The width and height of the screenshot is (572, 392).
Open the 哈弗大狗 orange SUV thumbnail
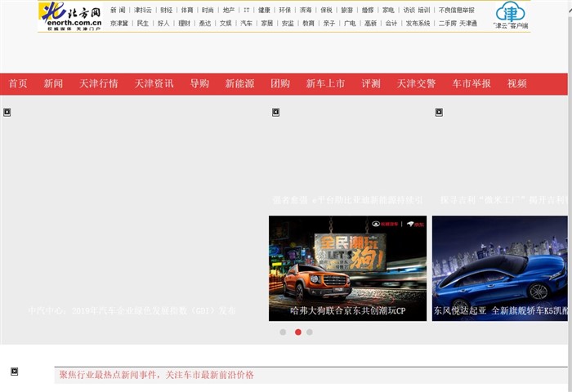click(x=347, y=269)
